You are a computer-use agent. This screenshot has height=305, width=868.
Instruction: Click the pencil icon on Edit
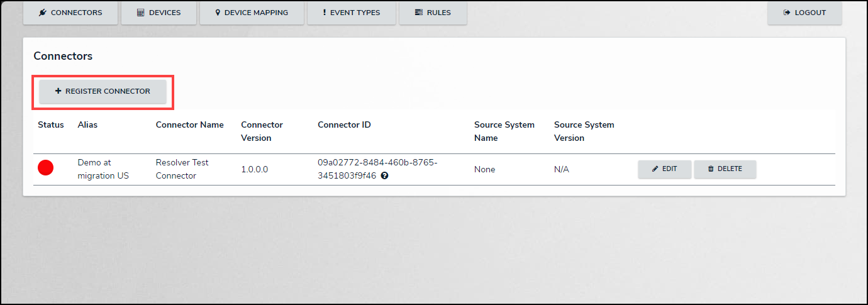click(655, 169)
